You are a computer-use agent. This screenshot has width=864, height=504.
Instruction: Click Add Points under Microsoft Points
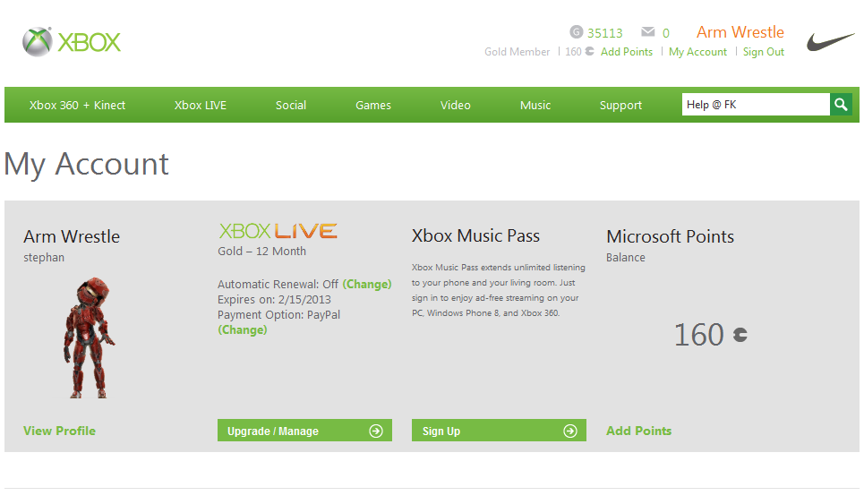638,431
